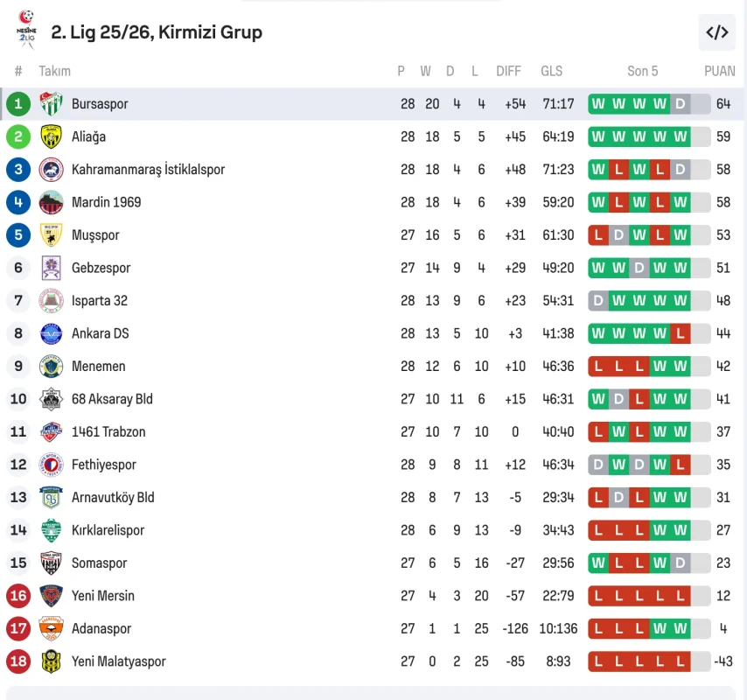
Task: Select the Fethiyespor team name
Action: coord(104,465)
